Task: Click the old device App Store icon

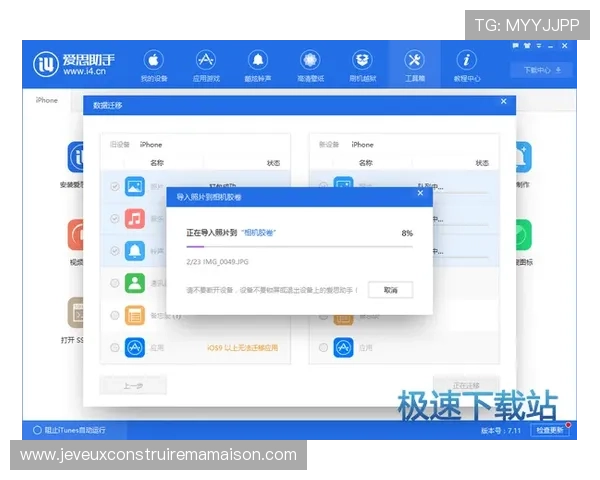Action: pos(135,348)
